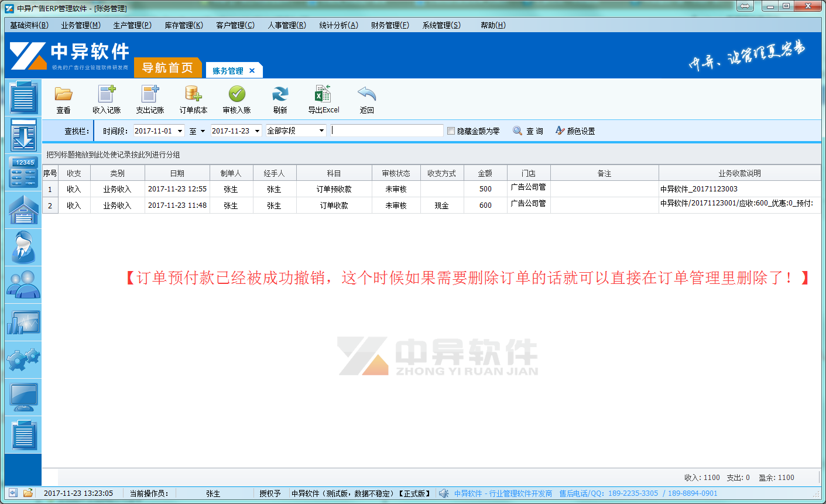Click the 支出记账 toolbar icon
The height and width of the screenshot is (504, 826).
click(150, 94)
